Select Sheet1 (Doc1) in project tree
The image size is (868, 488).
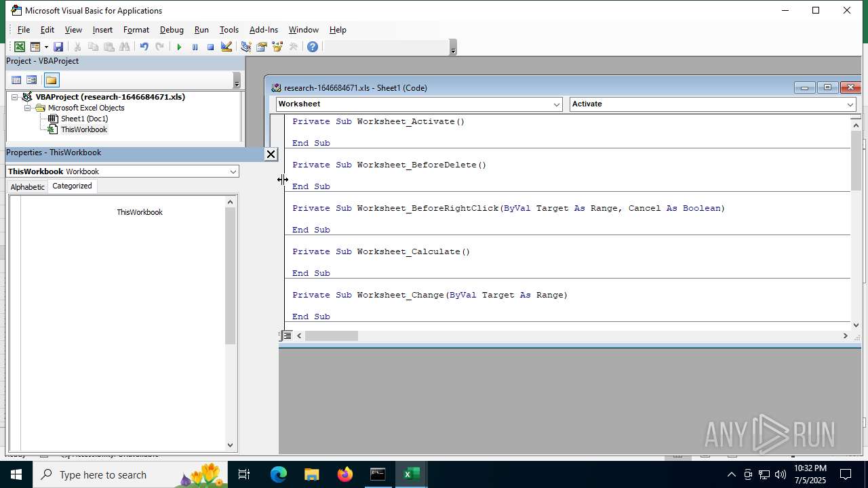click(85, 119)
